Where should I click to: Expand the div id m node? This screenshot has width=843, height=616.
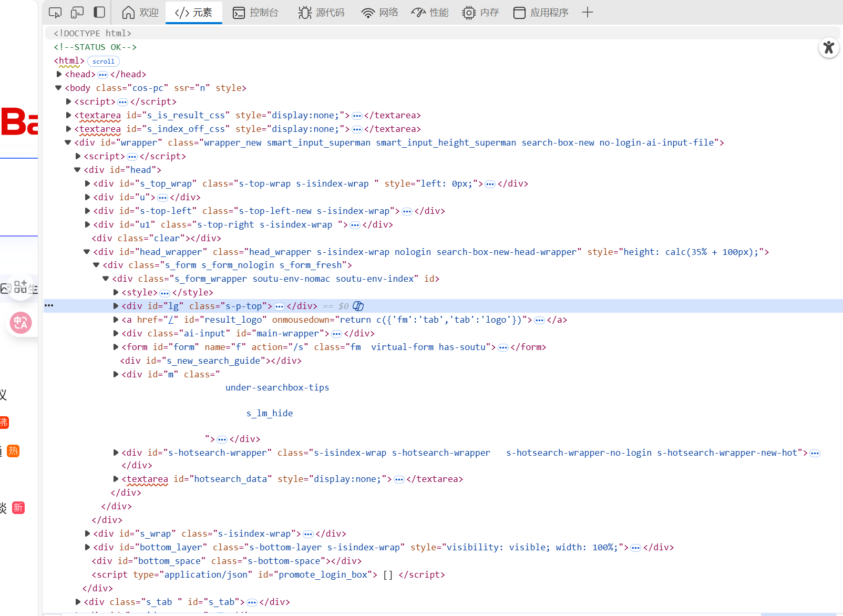[116, 375]
